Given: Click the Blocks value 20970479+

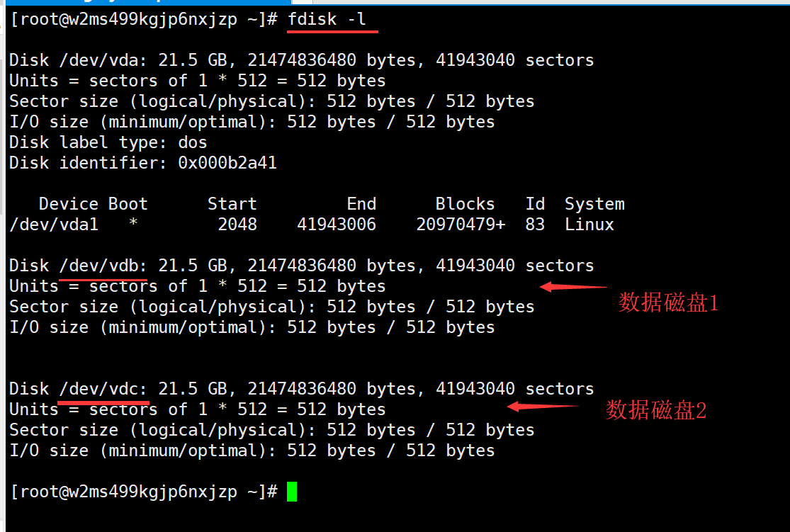Looking at the screenshot, I should (461, 224).
